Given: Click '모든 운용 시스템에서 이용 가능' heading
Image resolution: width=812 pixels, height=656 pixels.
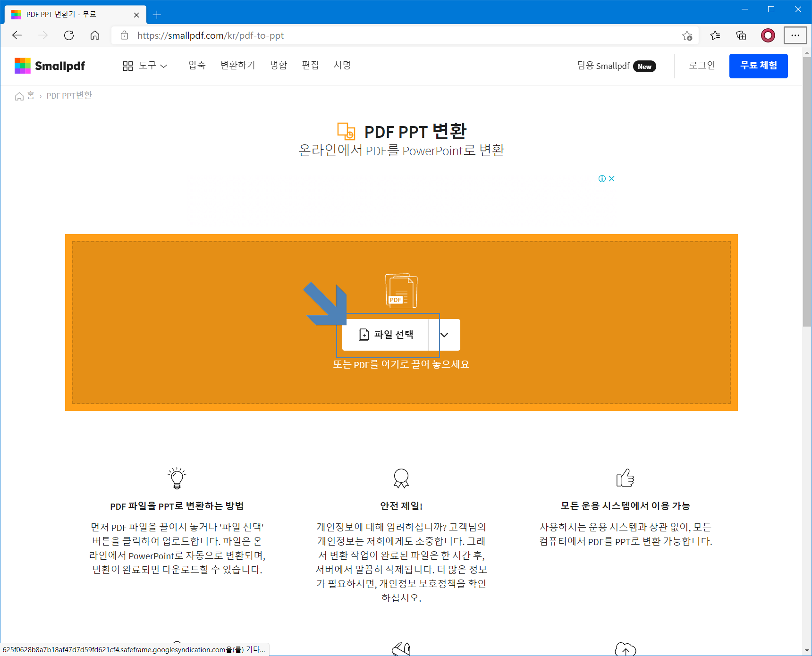Looking at the screenshot, I should pyautogui.click(x=625, y=506).
